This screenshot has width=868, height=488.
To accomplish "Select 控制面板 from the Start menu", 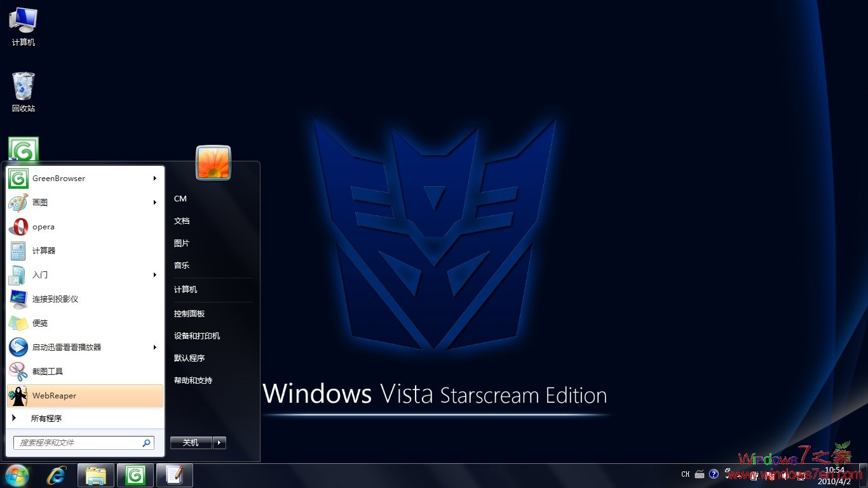I will (188, 313).
